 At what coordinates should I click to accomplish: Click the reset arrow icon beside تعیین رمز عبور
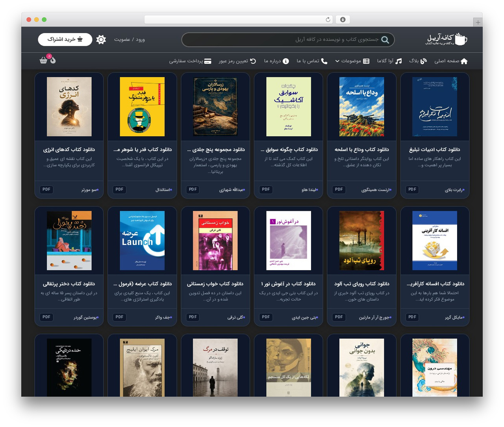click(x=253, y=61)
